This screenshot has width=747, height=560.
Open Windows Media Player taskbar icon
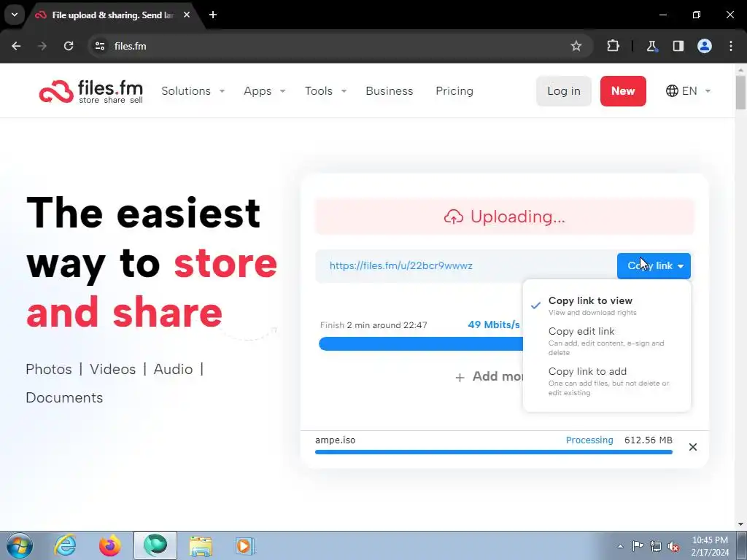tap(245, 546)
